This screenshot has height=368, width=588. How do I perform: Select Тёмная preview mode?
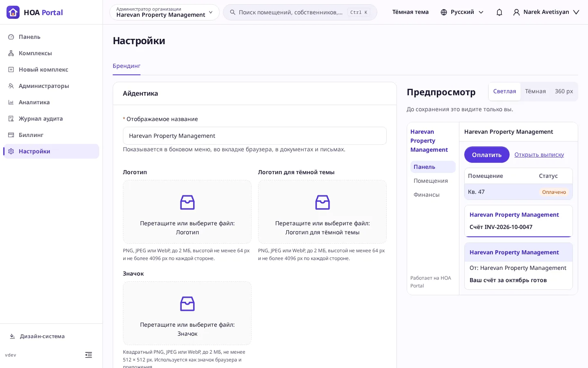click(x=535, y=92)
